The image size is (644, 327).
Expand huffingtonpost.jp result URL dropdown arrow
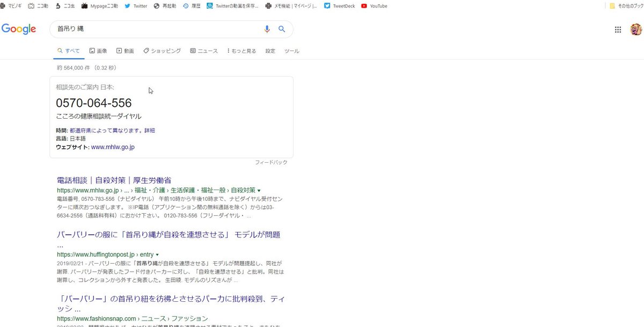click(x=157, y=255)
